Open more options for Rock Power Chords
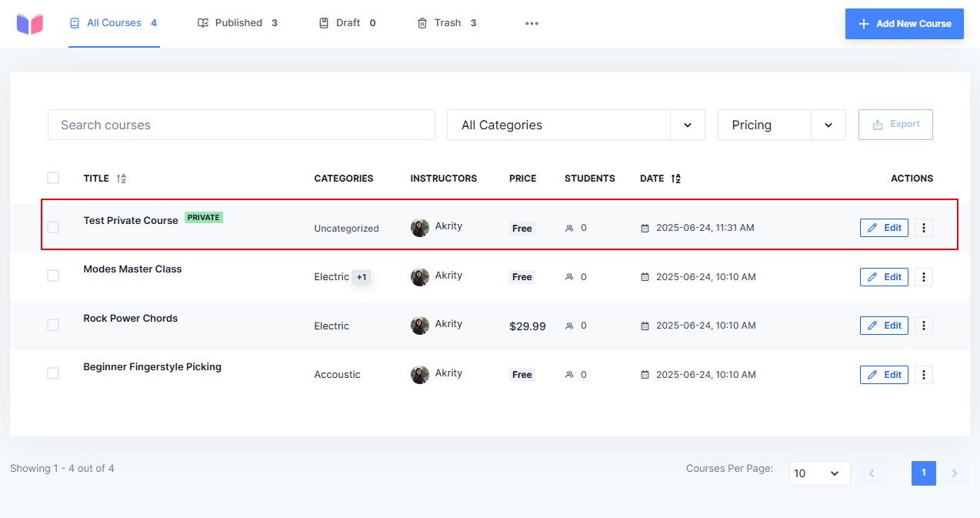980x518 pixels. point(924,326)
